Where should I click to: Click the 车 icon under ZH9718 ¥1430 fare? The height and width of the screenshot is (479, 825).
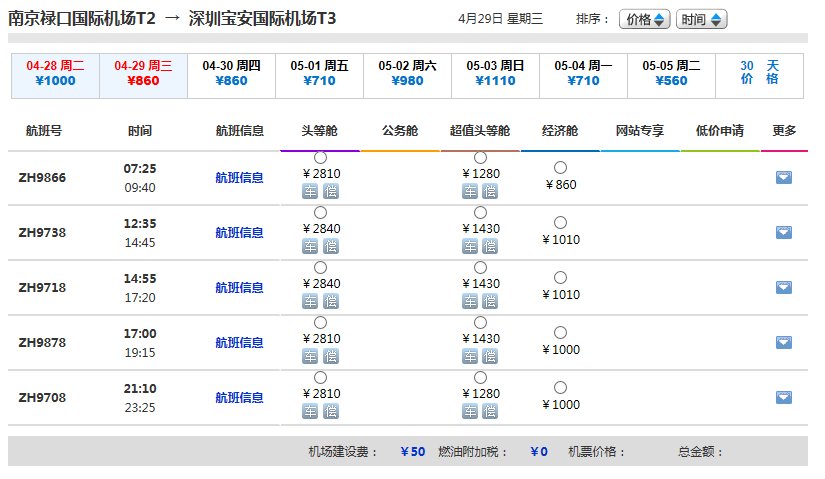click(470, 302)
